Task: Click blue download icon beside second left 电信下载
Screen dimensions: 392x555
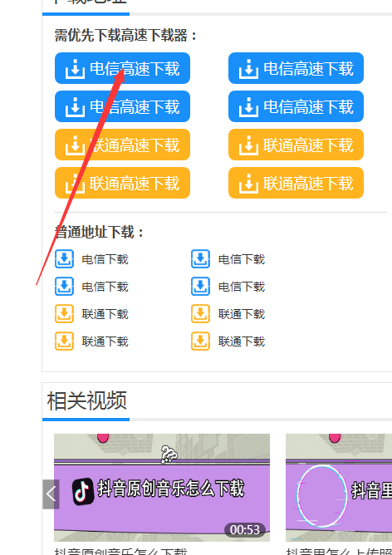Action: point(64,287)
